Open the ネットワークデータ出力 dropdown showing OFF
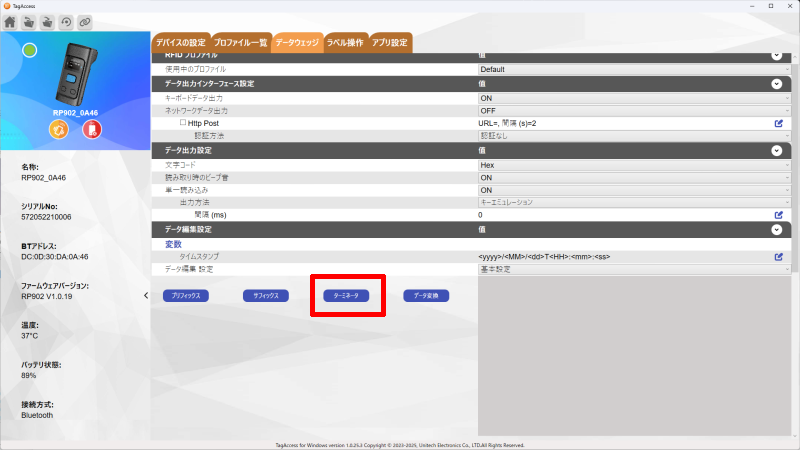 point(634,110)
